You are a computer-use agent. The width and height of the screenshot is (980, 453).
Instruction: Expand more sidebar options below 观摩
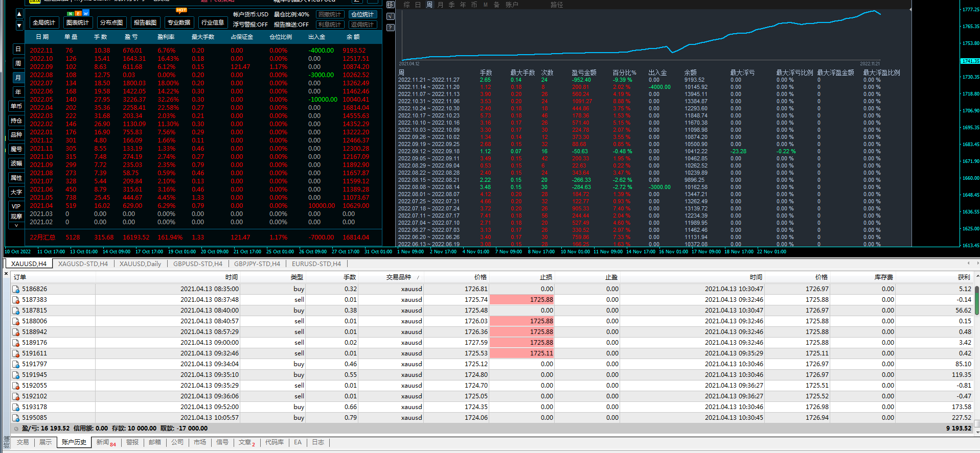pos(16,225)
